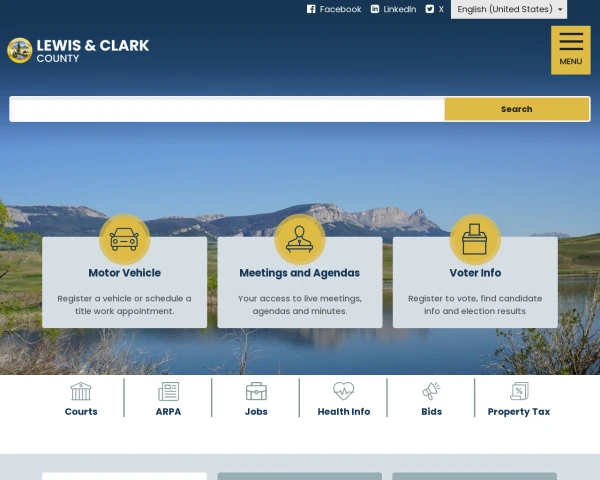Open the ARPA newspaper icon
The image size is (600, 480).
(x=168, y=391)
